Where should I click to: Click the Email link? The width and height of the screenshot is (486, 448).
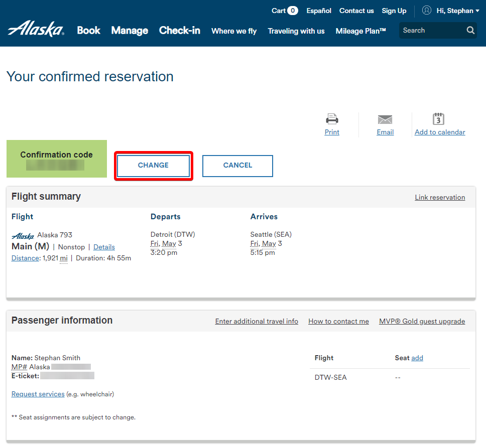(385, 132)
